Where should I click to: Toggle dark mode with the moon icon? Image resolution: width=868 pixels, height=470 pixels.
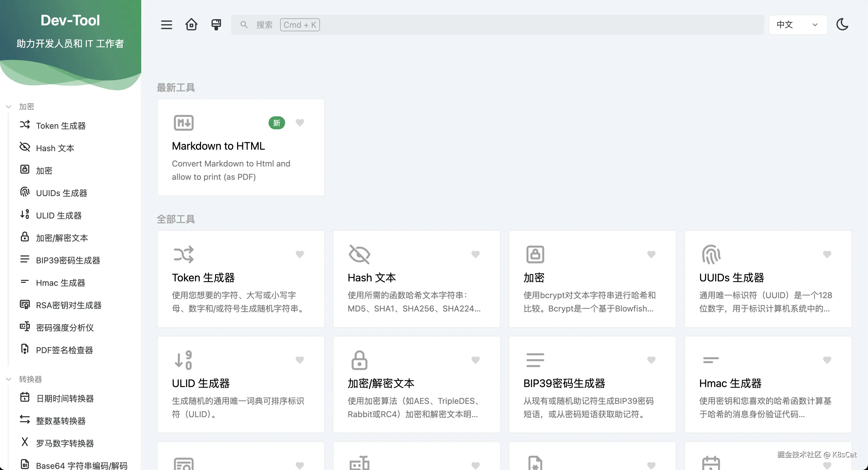[x=842, y=25]
